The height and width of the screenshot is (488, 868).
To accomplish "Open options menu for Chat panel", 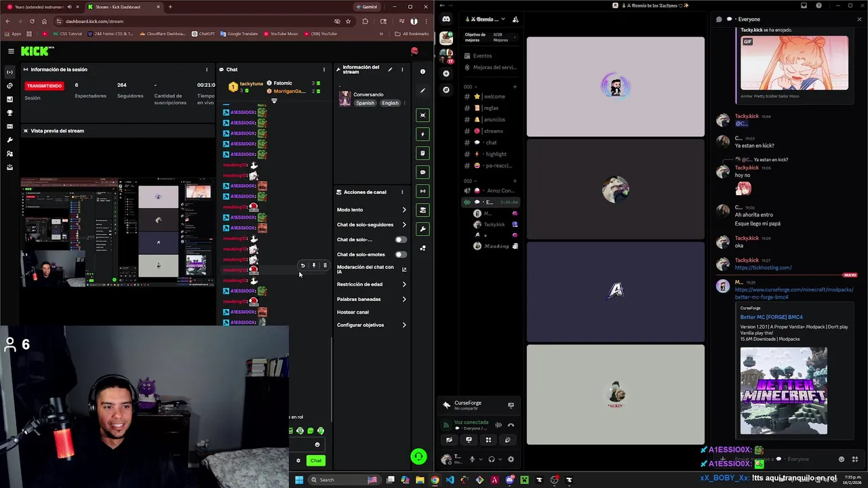I will [x=324, y=69].
